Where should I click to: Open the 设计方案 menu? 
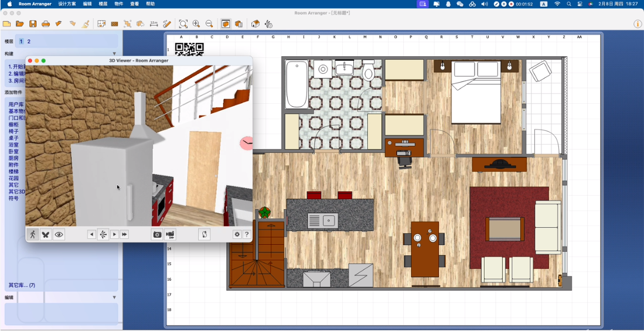coord(67,4)
